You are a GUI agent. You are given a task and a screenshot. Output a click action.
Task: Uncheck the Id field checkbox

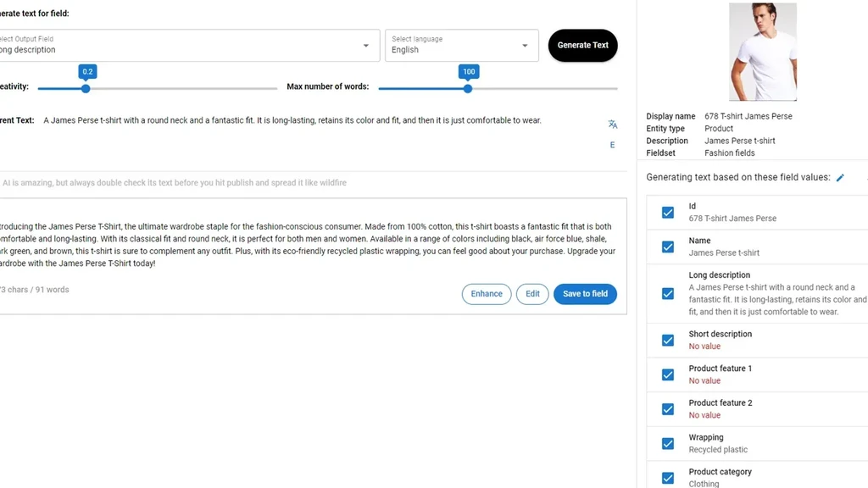point(668,213)
